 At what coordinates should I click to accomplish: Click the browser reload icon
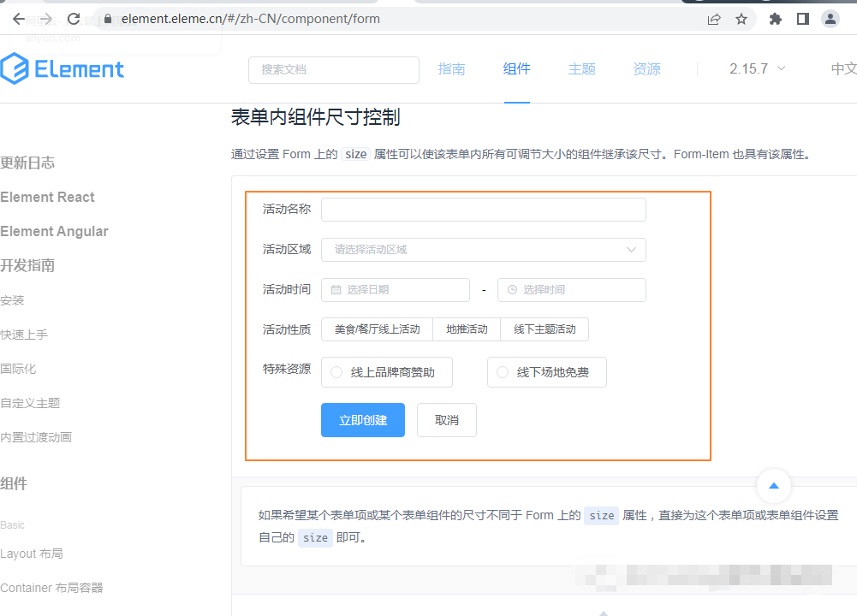click(x=74, y=18)
